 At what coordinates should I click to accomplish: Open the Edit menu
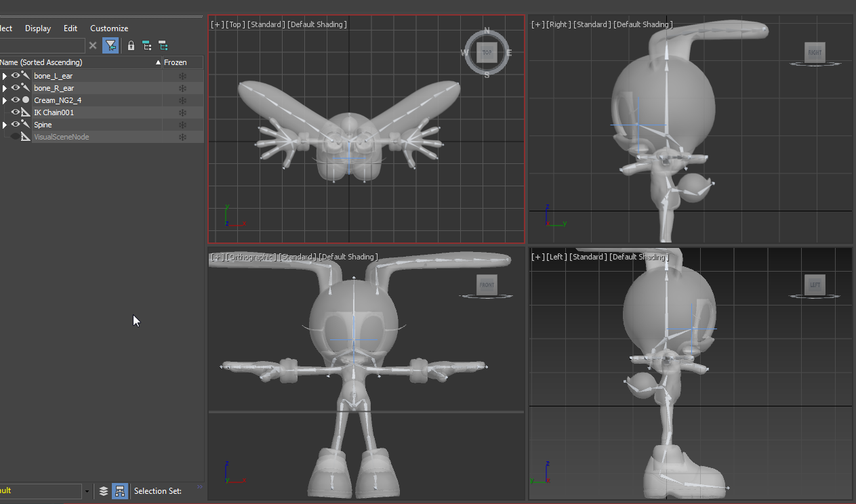(70, 28)
